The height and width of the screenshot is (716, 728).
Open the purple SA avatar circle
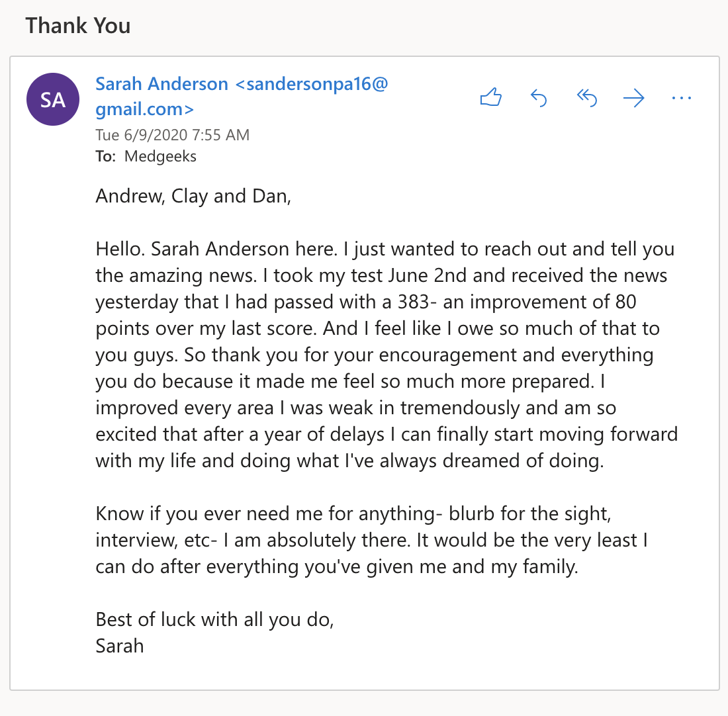coord(53,99)
